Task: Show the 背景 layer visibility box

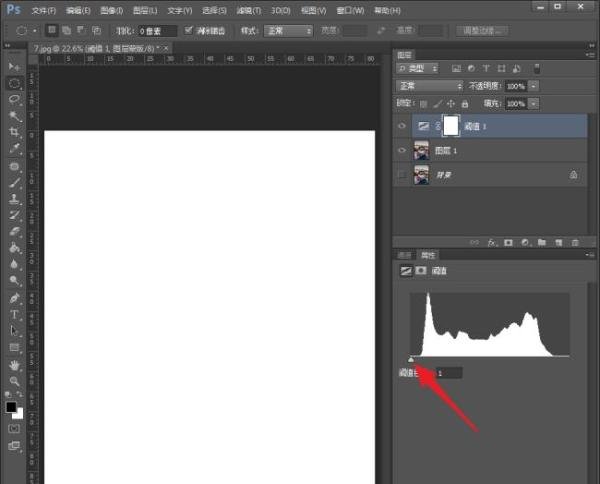Action: 402,175
